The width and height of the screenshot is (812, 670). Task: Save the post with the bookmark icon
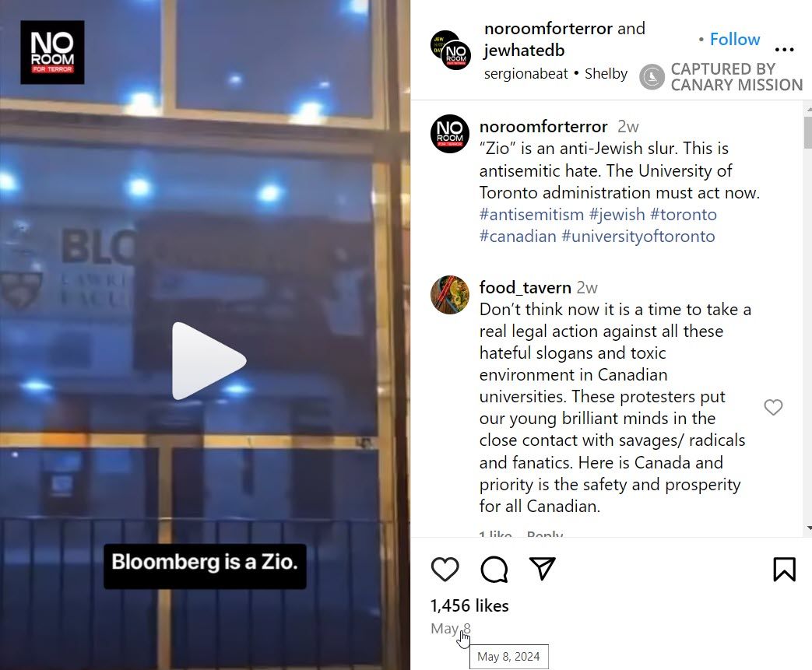[784, 569]
